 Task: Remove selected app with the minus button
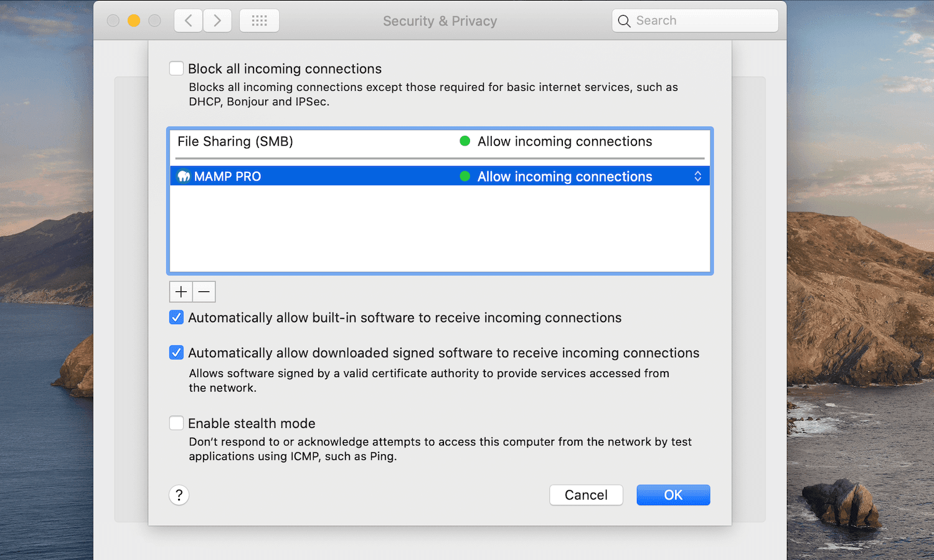click(204, 291)
